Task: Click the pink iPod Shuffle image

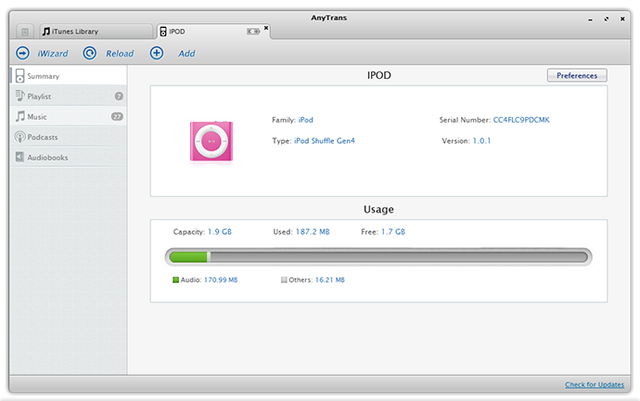Action: (x=211, y=141)
